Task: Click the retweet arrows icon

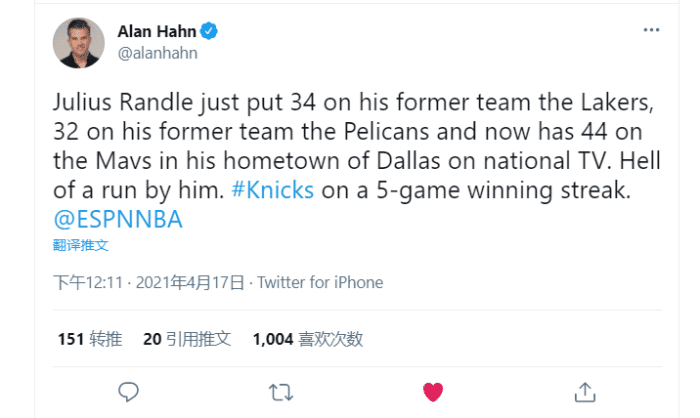Action: click(x=281, y=390)
